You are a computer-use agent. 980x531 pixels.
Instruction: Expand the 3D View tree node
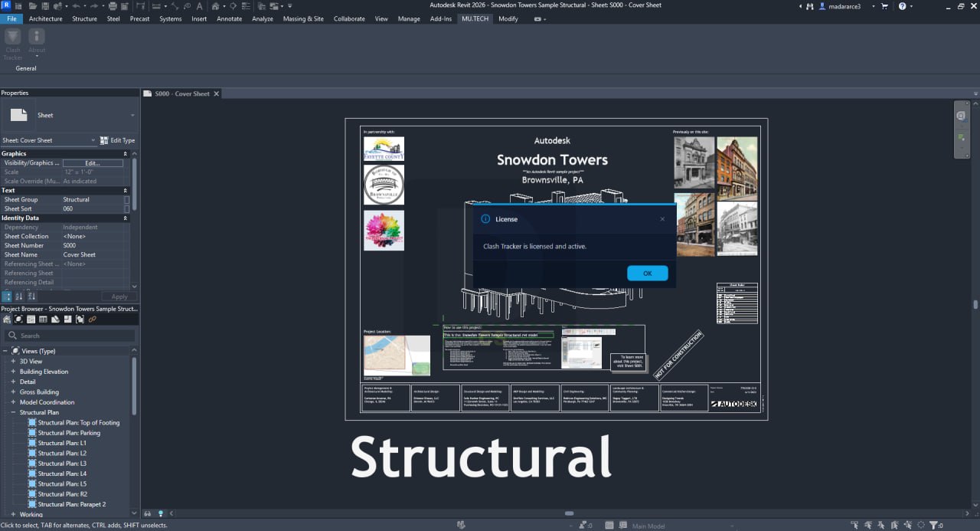[x=13, y=361]
